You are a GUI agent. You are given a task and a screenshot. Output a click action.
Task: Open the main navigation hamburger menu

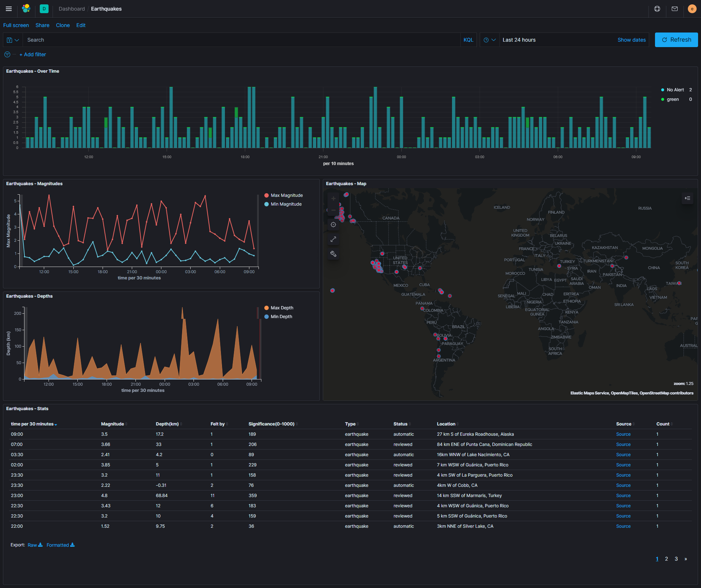[x=8, y=9]
